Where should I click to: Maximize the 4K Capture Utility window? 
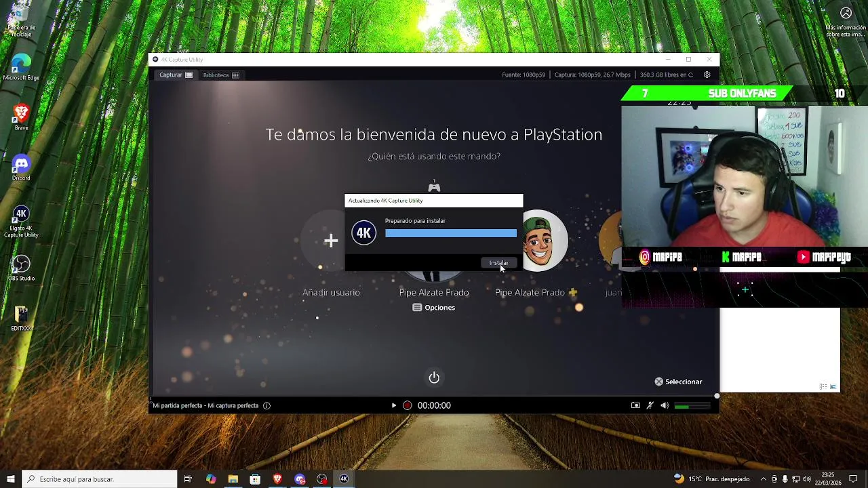(x=688, y=60)
